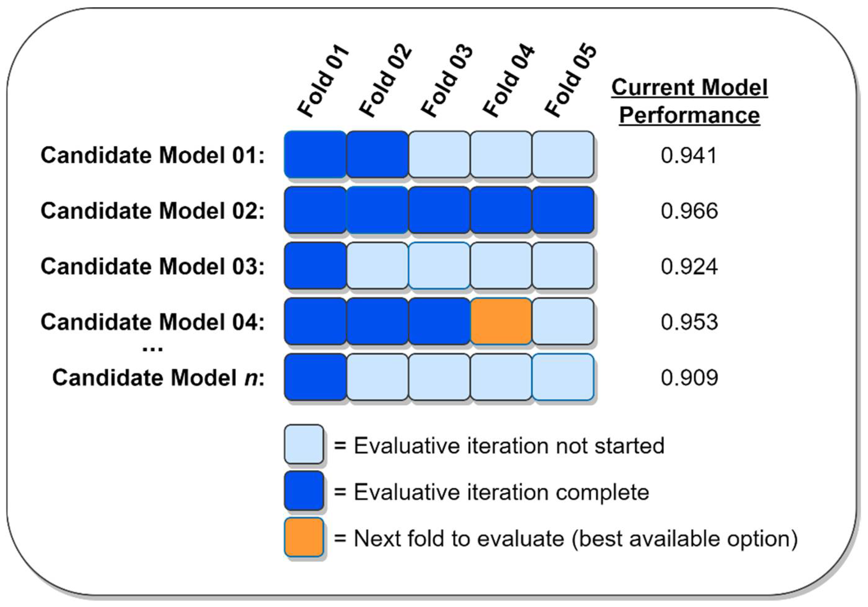868x607 pixels.
Task: Click the 0.909 performance value
Action: (x=689, y=377)
